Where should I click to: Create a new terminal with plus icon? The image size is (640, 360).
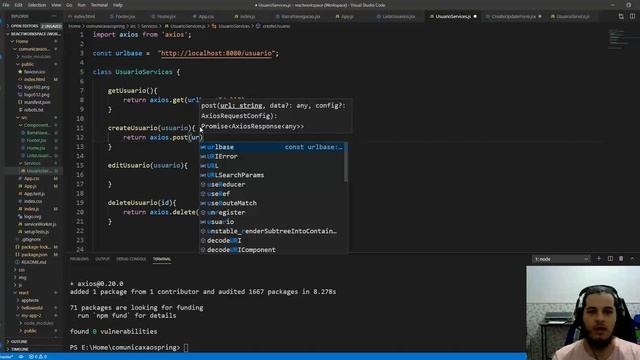[x=599, y=259]
